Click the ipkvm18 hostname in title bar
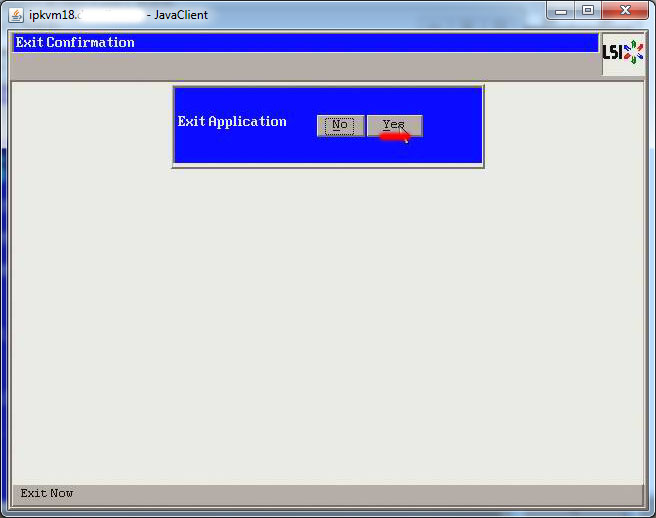656x518 pixels. pos(52,15)
